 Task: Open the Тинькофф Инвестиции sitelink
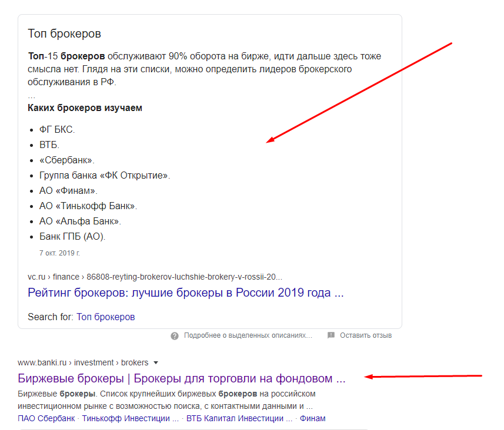click(x=130, y=418)
